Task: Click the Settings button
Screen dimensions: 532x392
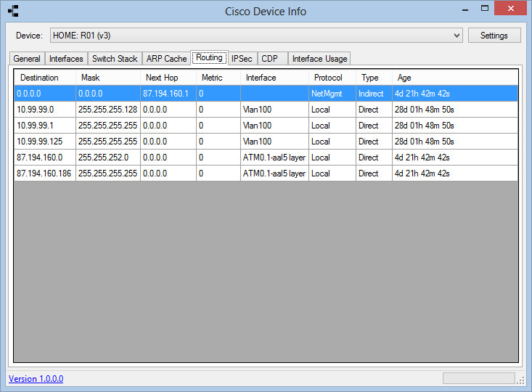Action: pos(494,36)
